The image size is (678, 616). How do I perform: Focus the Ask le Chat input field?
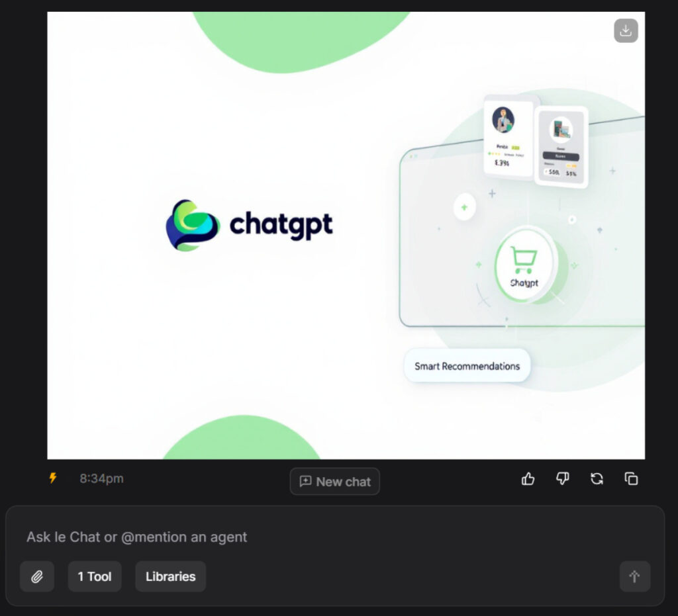click(x=335, y=537)
